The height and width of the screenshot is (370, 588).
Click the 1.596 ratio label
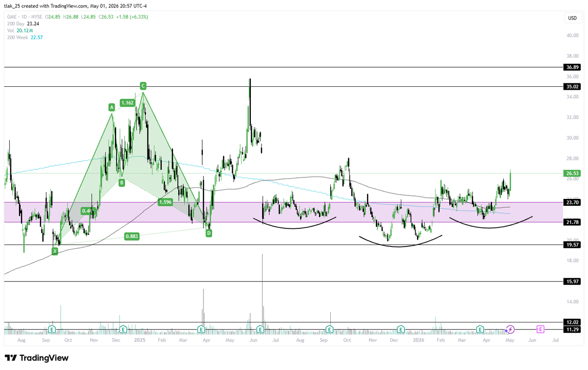coord(166,202)
